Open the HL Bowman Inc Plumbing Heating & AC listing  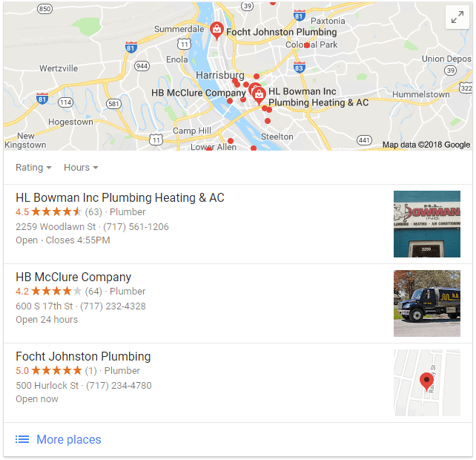click(120, 198)
